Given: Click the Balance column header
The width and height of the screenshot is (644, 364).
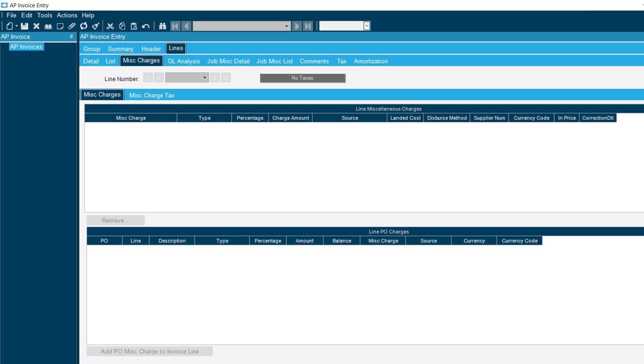Looking at the screenshot, I should [342, 241].
